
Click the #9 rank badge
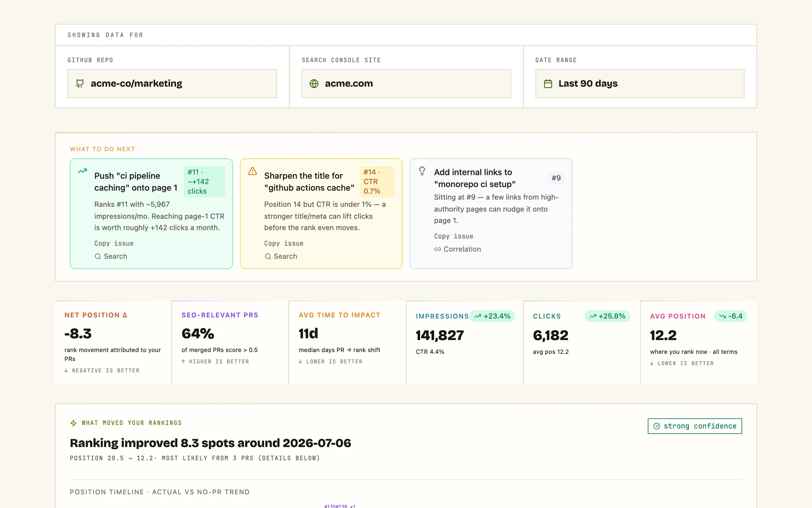coord(556,178)
